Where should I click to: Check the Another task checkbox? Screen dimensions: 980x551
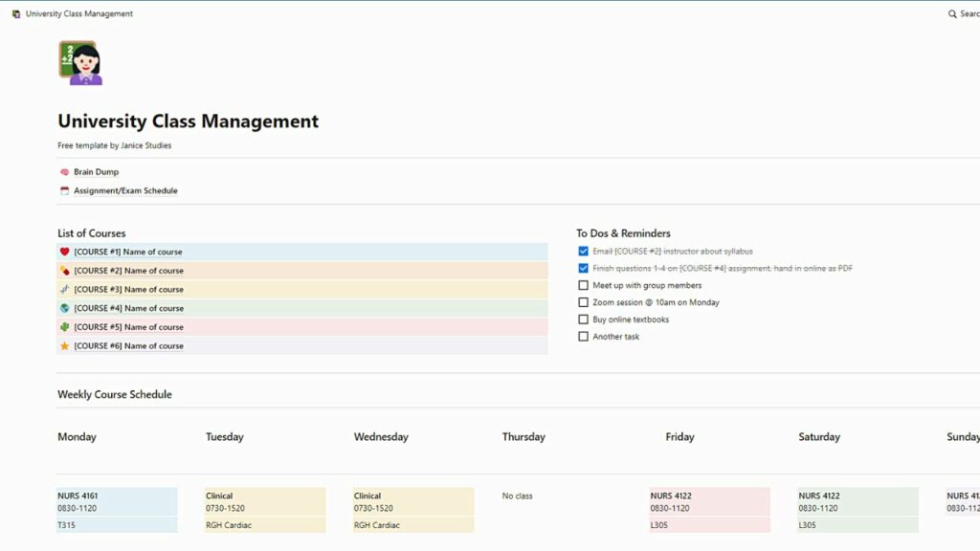tap(583, 337)
